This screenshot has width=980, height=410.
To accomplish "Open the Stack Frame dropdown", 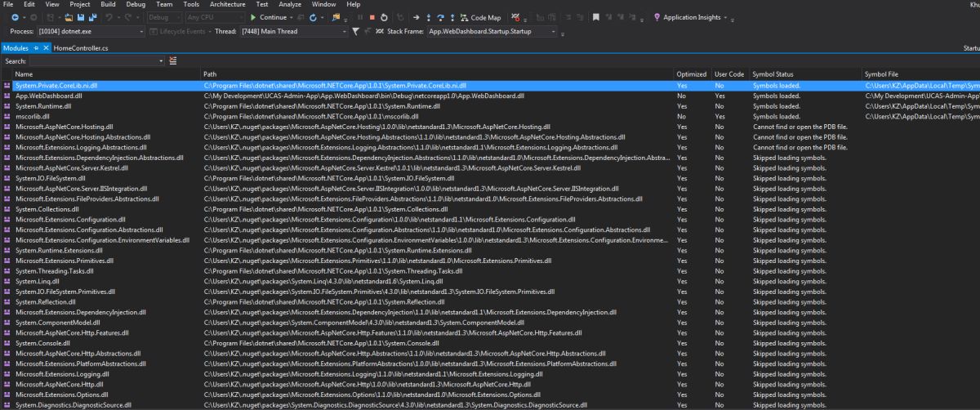I will click(x=492, y=32).
